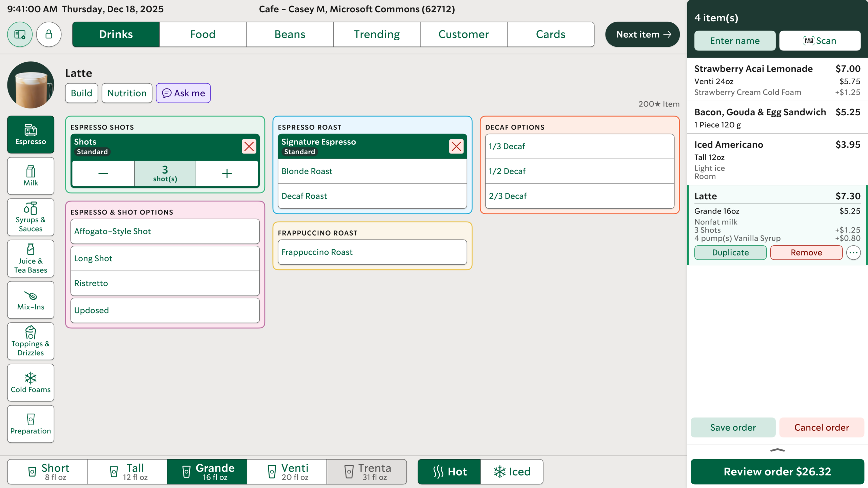Open the Preparation category
This screenshot has height=488, width=868.
(31, 424)
